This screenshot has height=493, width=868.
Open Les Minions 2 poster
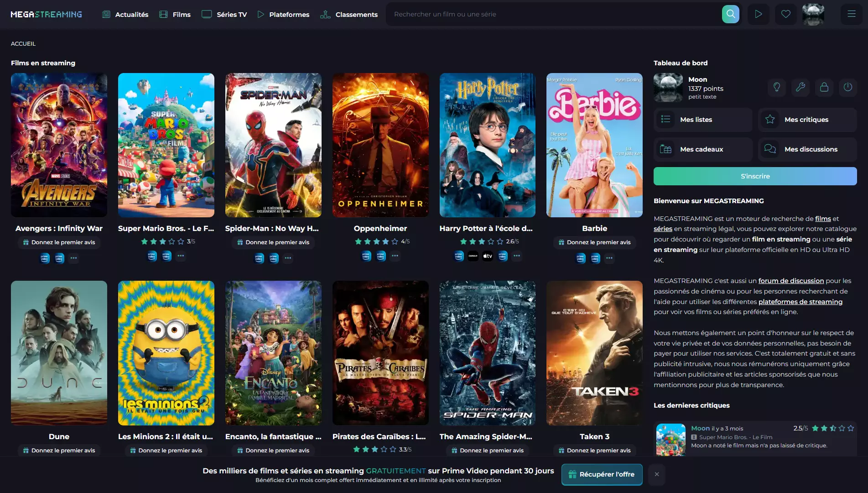coord(166,353)
